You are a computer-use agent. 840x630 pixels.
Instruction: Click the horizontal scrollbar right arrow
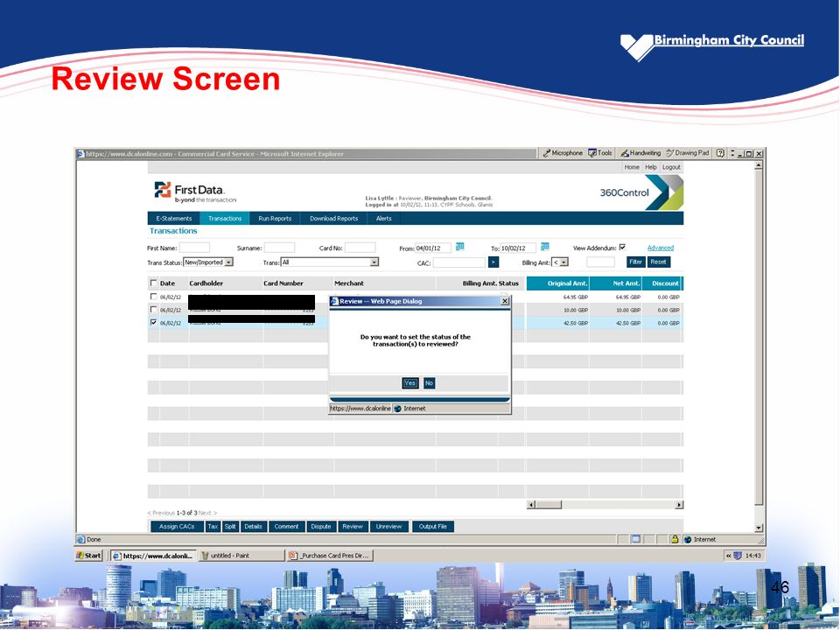pos(679,505)
